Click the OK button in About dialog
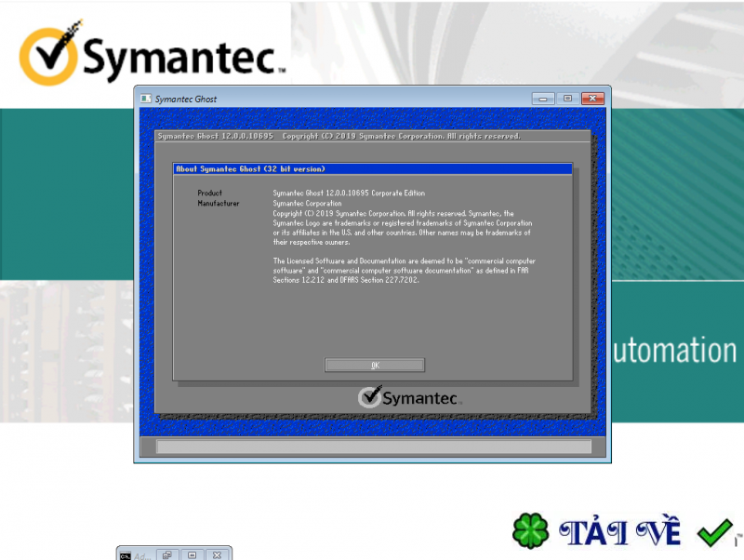Viewport: 744px width, 560px height. 375,365
